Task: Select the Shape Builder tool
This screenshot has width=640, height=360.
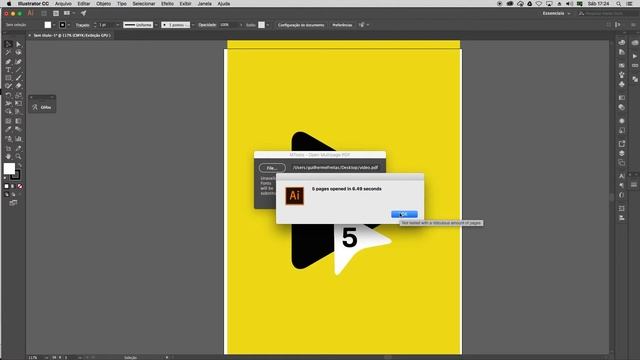Action: (9, 111)
